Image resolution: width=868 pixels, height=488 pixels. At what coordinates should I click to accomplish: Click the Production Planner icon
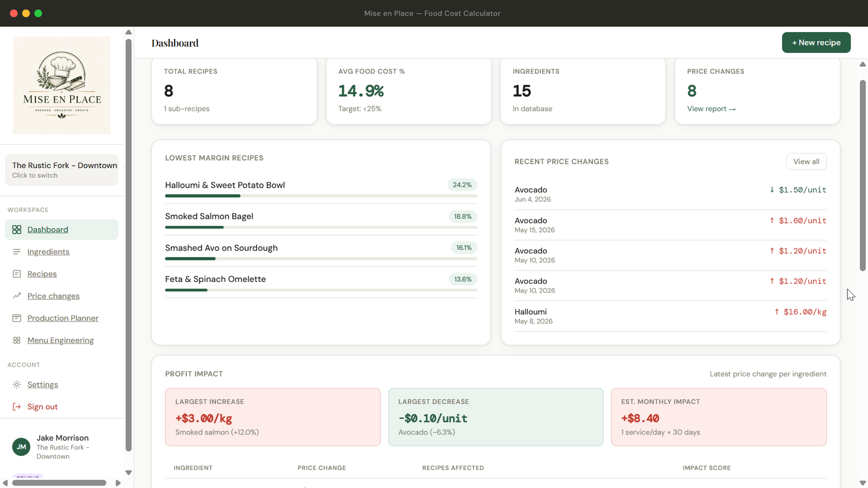(x=17, y=318)
